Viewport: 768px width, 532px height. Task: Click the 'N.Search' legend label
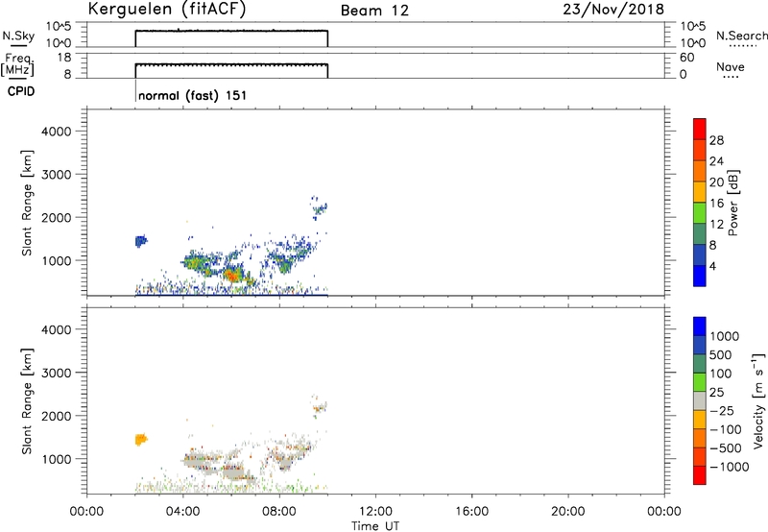(742, 36)
